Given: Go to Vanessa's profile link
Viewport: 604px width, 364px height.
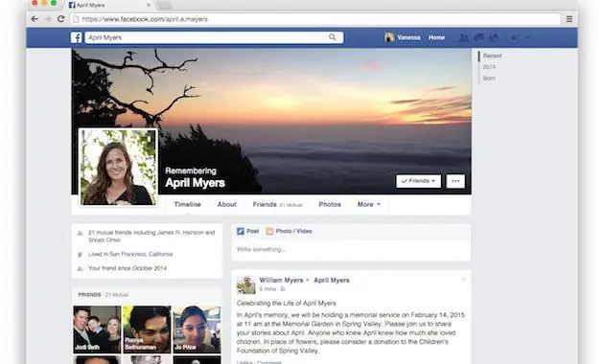Looking at the screenshot, I should click(408, 37).
